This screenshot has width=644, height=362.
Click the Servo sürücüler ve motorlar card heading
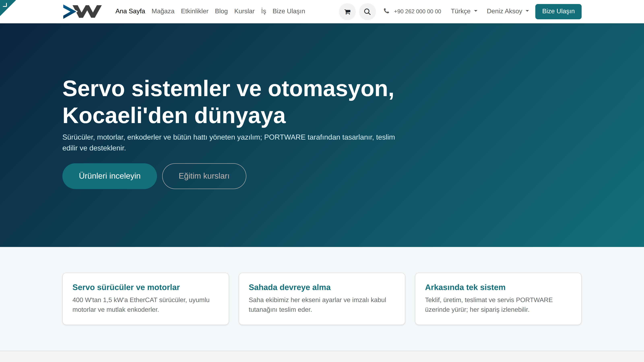(x=126, y=287)
